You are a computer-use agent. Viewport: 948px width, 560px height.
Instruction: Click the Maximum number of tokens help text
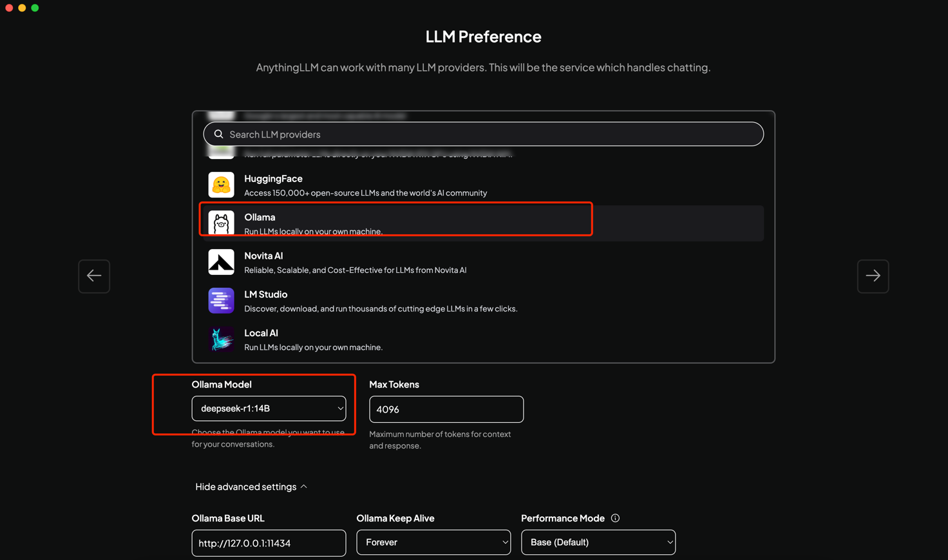coord(440,440)
